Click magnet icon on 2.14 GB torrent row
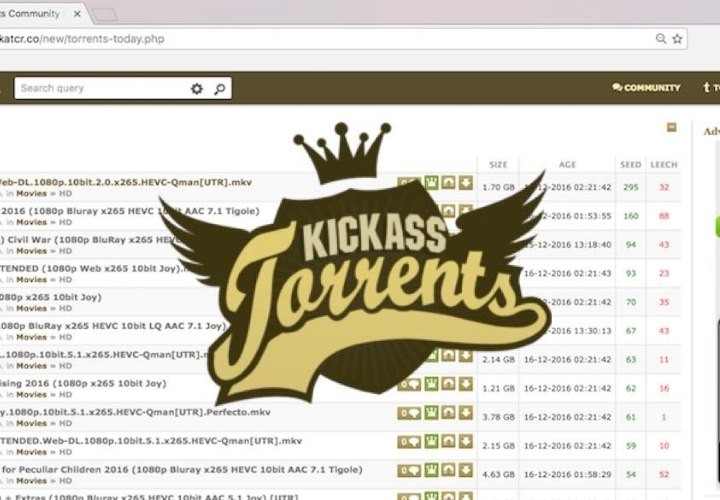 coord(449,356)
